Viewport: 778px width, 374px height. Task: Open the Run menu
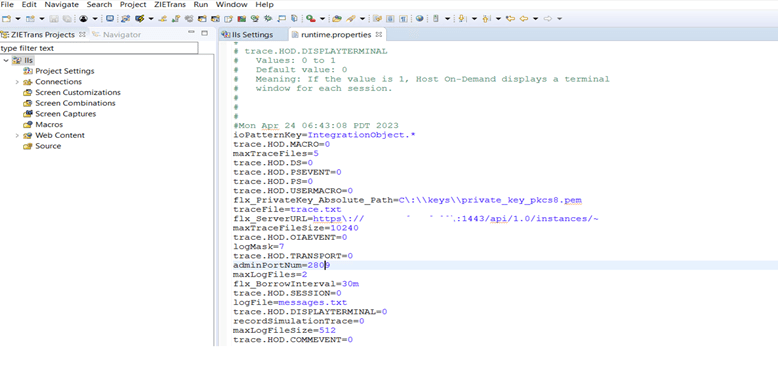click(201, 4)
